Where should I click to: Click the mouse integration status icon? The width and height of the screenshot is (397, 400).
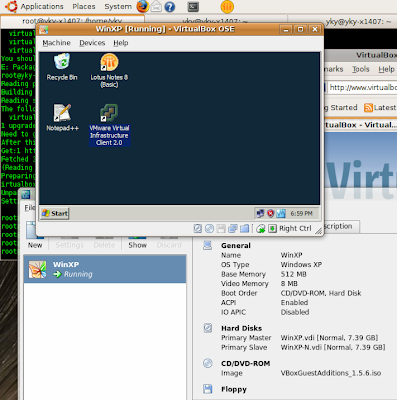pyautogui.click(x=261, y=228)
